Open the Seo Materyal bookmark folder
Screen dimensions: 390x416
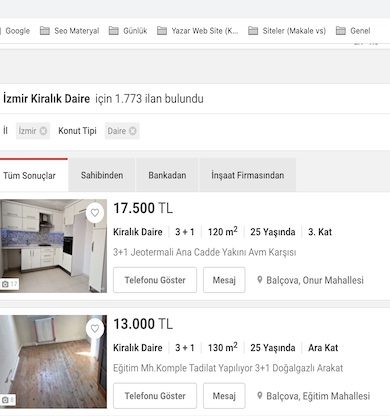tap(69, 31)
